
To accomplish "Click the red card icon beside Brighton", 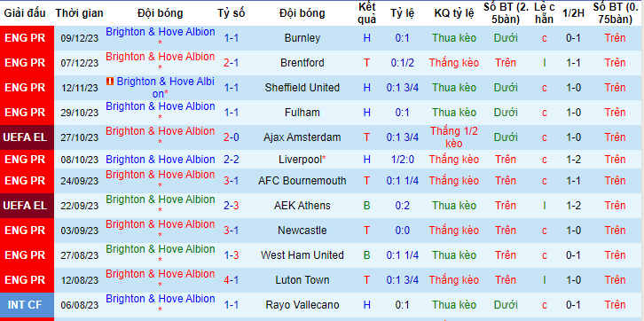I will coord(110,82).
